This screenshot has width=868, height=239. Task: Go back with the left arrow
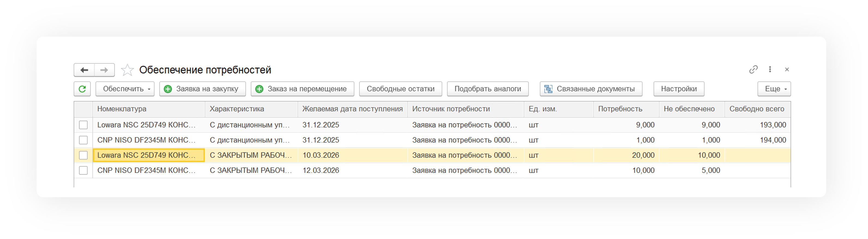click(84, 70)
